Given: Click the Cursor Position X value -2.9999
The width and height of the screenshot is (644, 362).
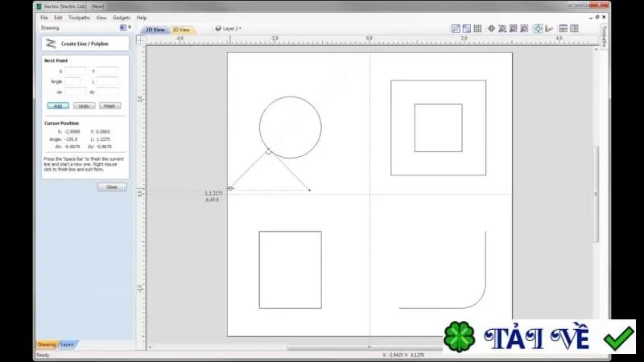Looking at the screenshot, I should (x=72, y=132).
